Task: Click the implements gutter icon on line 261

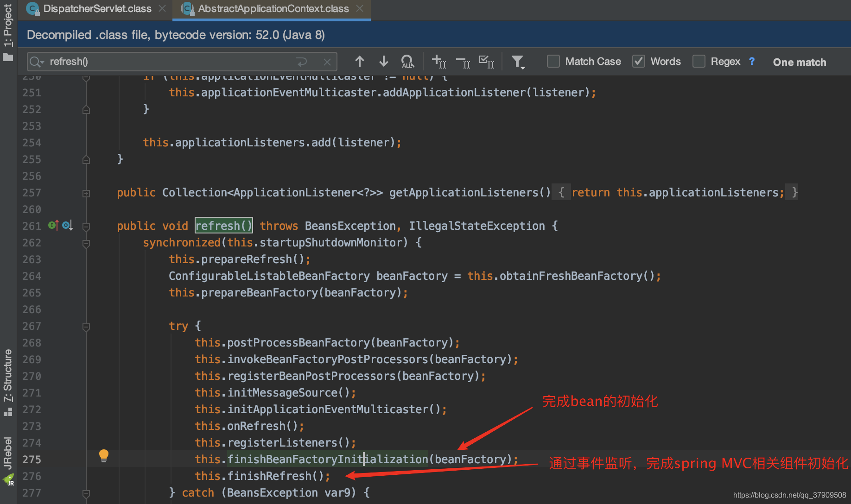Action: [53, 226]
